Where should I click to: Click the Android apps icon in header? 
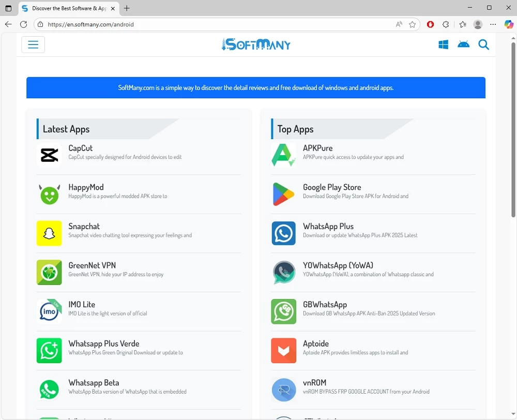(x=463, y=45)
